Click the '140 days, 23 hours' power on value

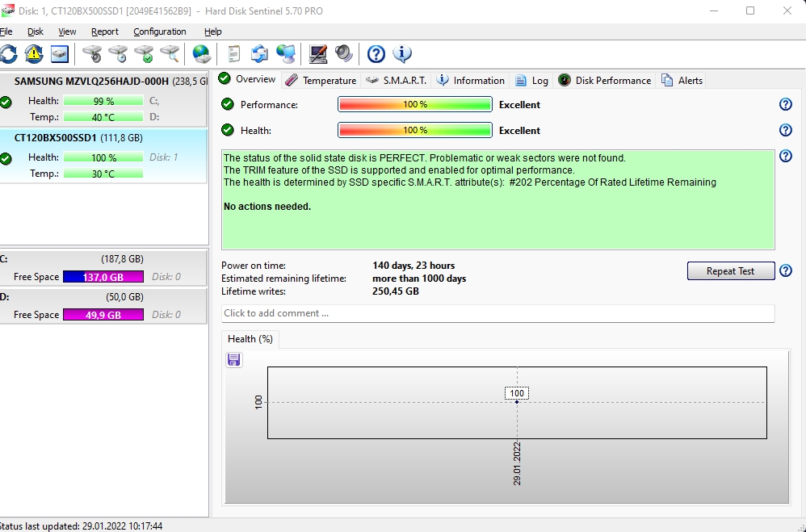pos(413,266)
